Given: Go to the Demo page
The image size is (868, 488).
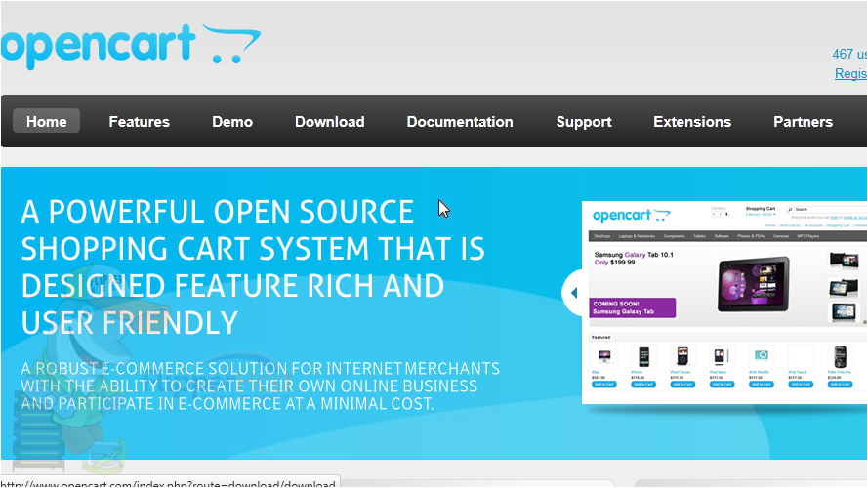Looking at the screenshot, I should point(232,122).
